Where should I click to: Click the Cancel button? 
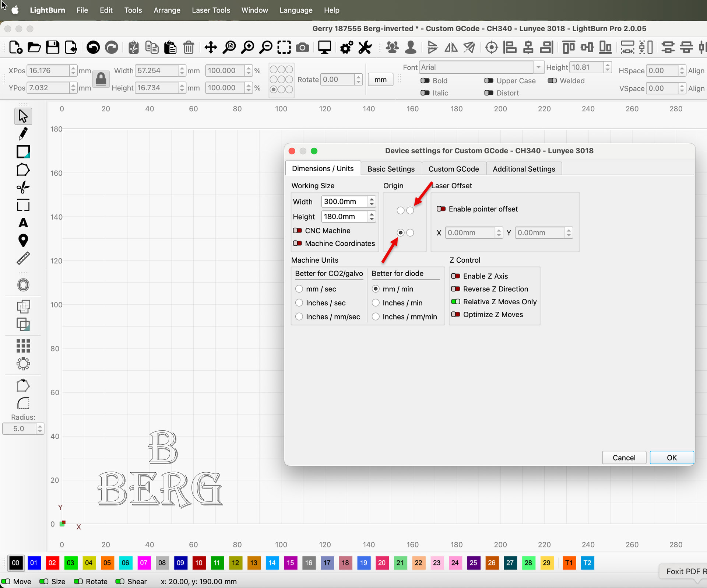point(624,458)
